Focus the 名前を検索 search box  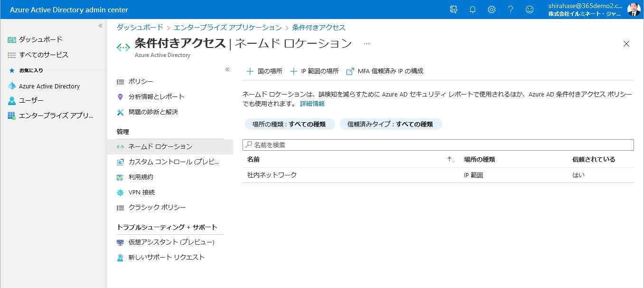click(x=438, y=145)
